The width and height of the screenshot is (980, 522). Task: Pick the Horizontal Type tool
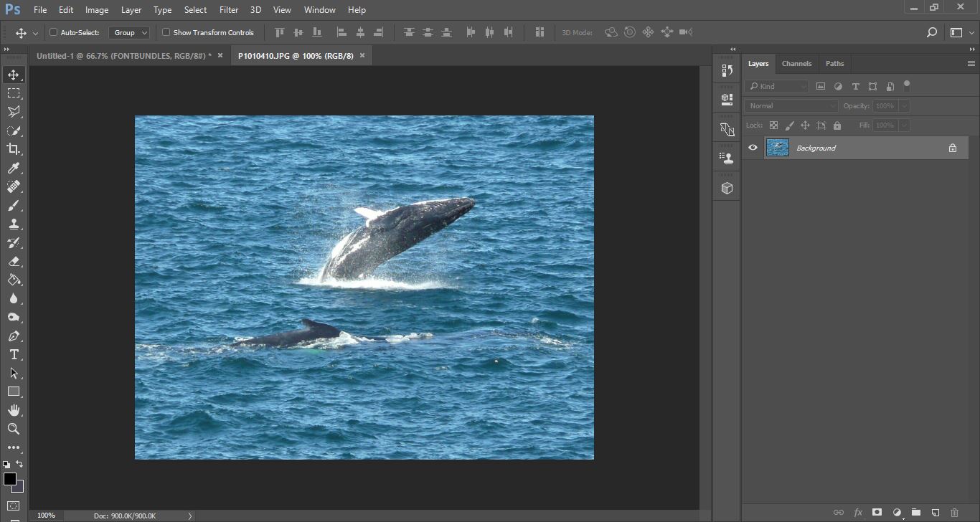point(14,354)
